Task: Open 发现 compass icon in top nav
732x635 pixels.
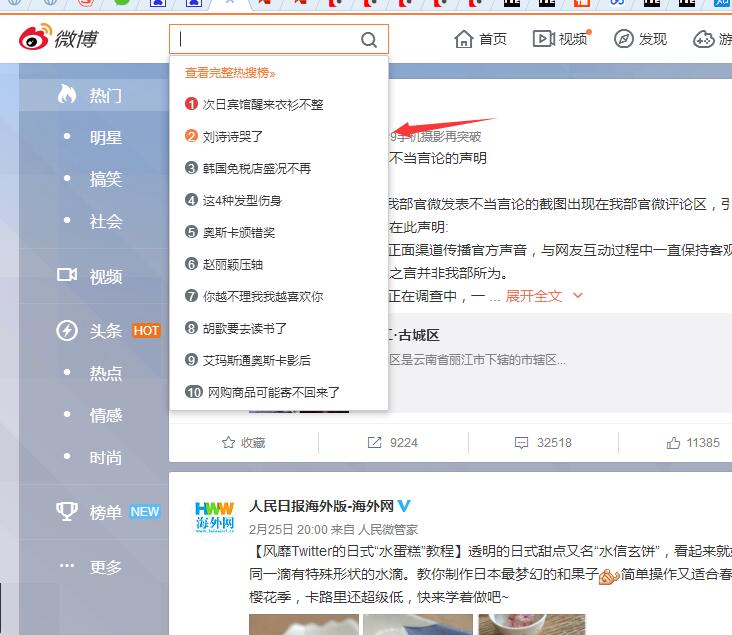Action: click(x=624, y=39)
